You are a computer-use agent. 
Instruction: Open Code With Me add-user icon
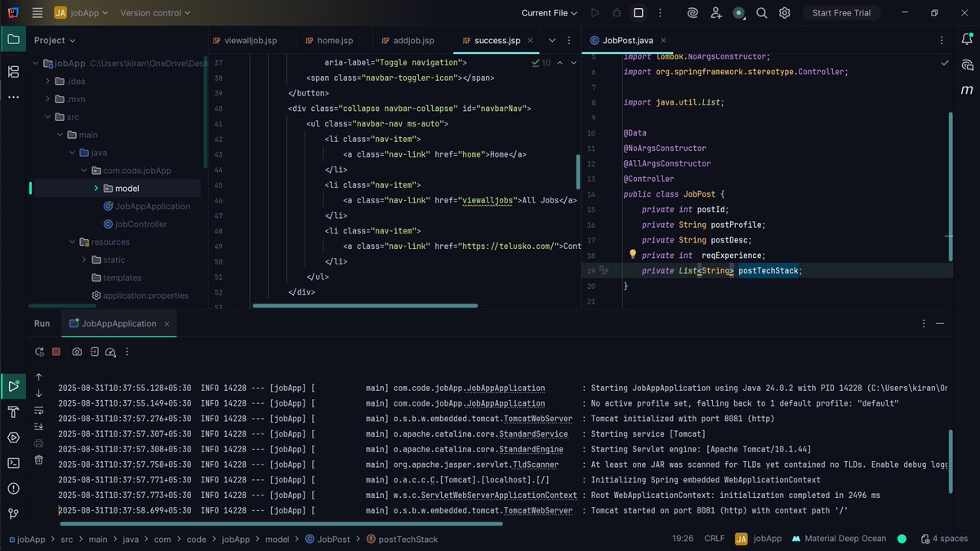click(716, 13)
